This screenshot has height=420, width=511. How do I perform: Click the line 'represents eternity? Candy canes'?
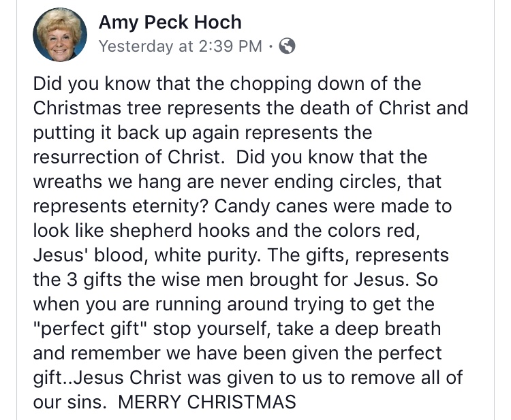(x=243, y=206)
